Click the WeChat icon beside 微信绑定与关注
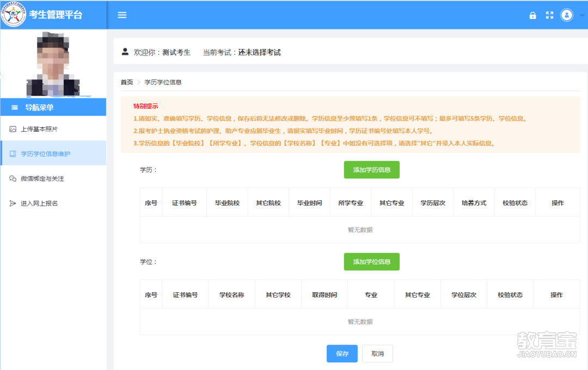This screenshot has width=588, height=370. pos(12,177)
